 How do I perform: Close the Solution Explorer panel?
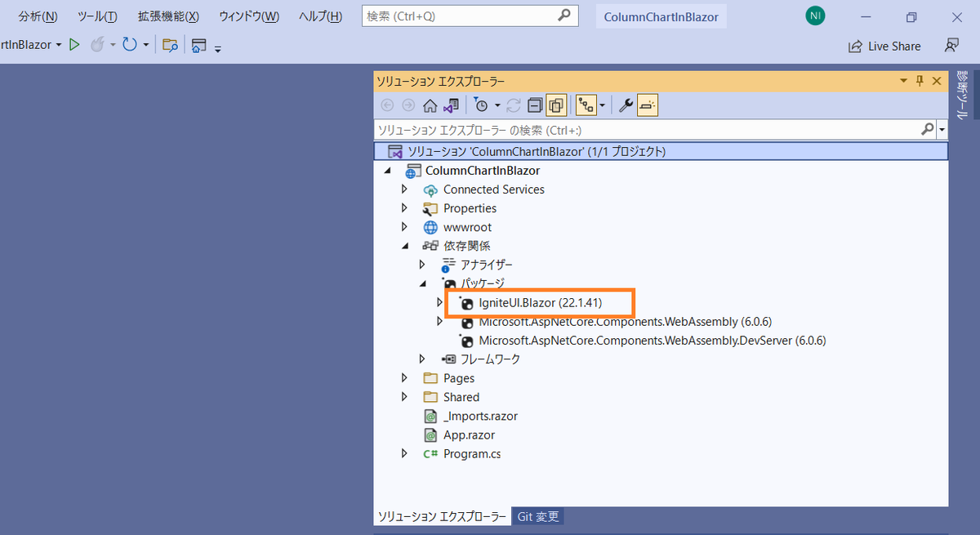937,80
